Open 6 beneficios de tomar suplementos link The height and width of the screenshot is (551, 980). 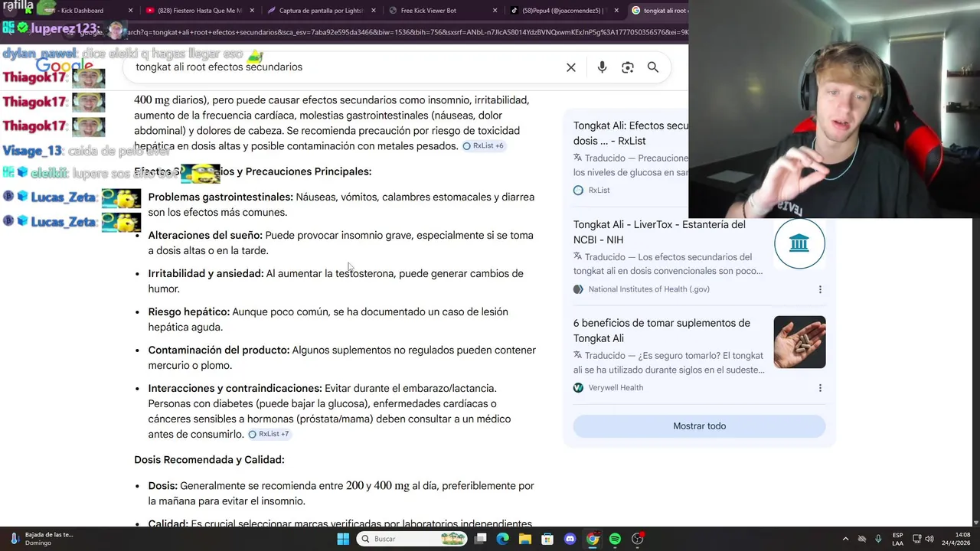click(x=661, y=331)
